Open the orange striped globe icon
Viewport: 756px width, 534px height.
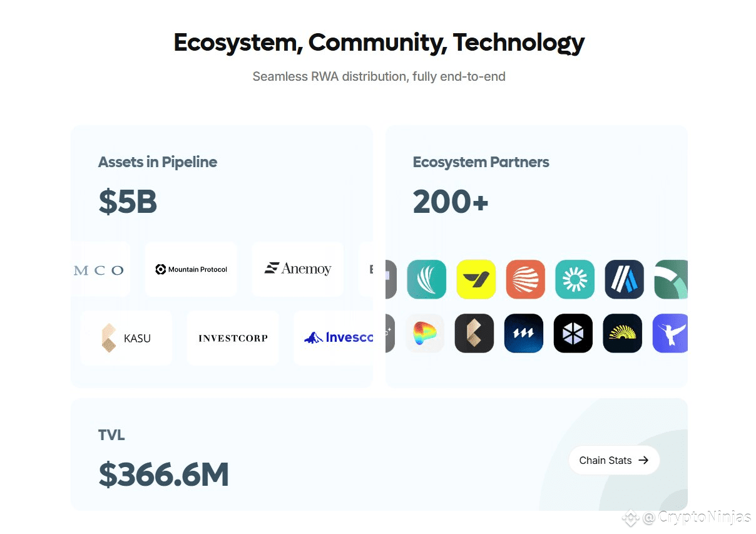coord(526,279)
